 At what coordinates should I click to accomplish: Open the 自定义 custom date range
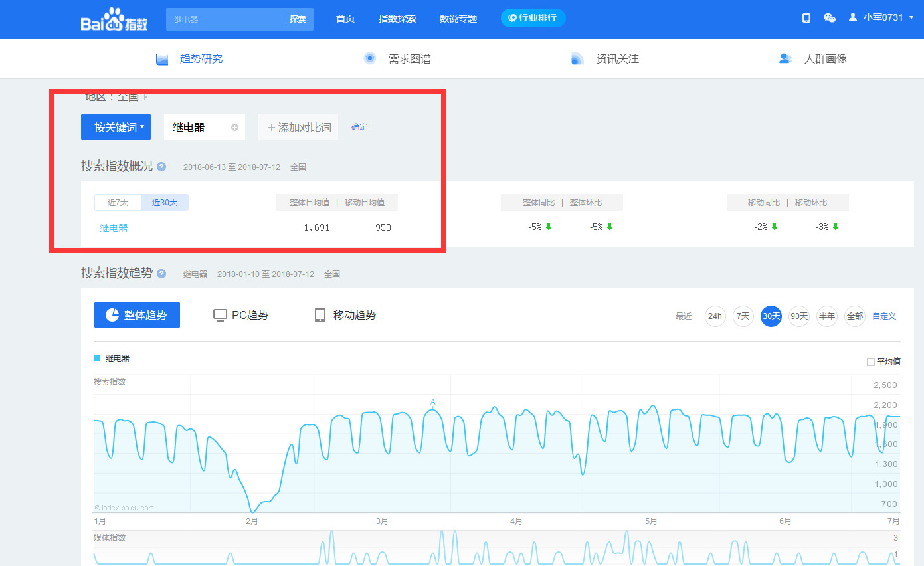coord(884,316)
